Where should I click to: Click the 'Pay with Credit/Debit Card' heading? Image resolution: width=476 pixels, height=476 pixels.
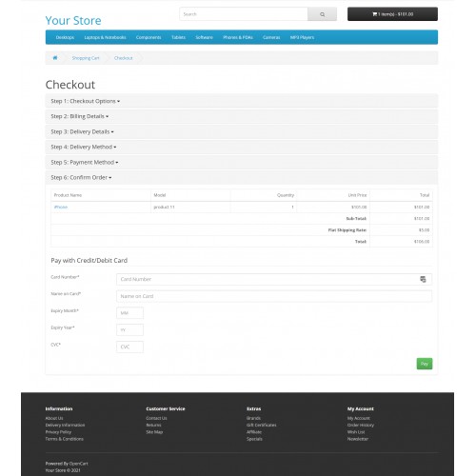pos(89,261)
